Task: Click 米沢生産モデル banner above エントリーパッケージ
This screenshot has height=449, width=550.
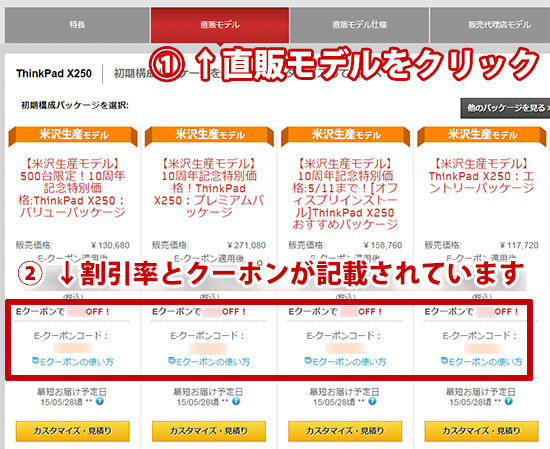Action: point(482,135)
